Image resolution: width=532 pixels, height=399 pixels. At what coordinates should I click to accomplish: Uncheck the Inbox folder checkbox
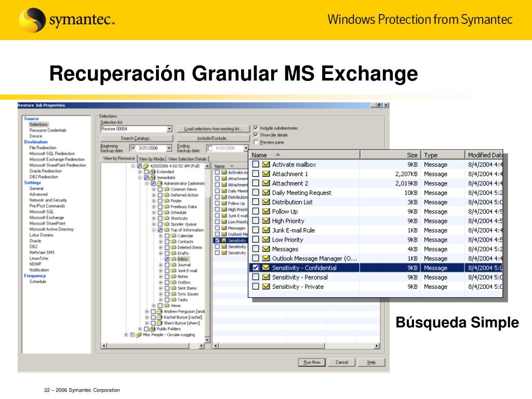click(167, 259)
